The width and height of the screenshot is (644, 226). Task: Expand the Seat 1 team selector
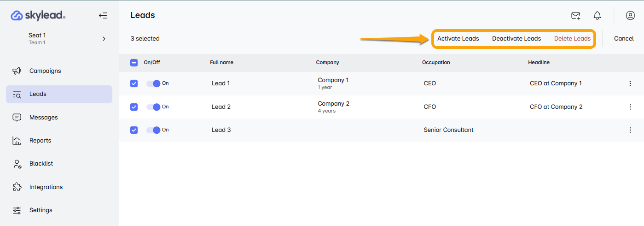point(104,39)
